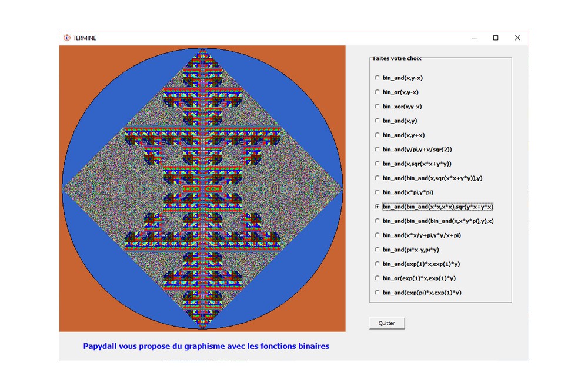Select bin_xor(x,y-x) radio button
This screenshot has width=588, height=392.
click(x=398, y=107)
